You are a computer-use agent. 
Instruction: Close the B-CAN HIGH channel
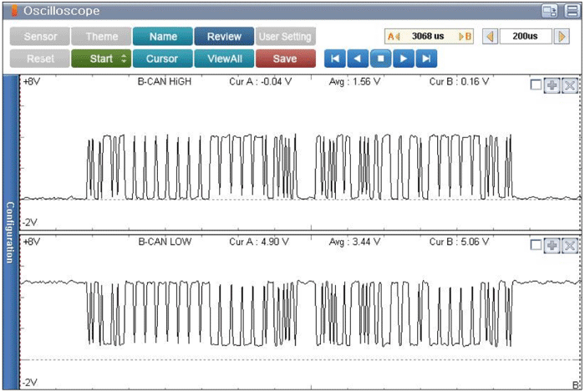[x=570, y=85]
